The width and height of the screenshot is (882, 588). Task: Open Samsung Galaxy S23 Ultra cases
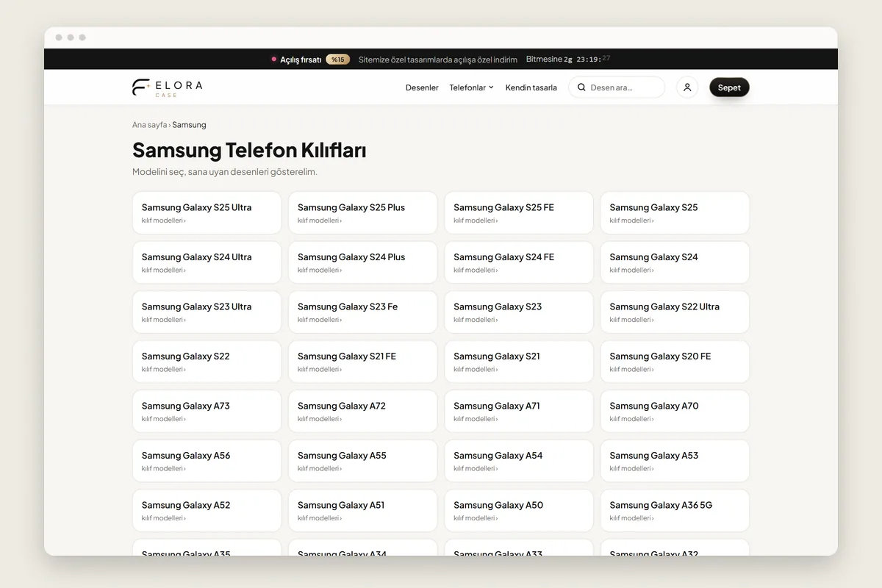(207, 312)
